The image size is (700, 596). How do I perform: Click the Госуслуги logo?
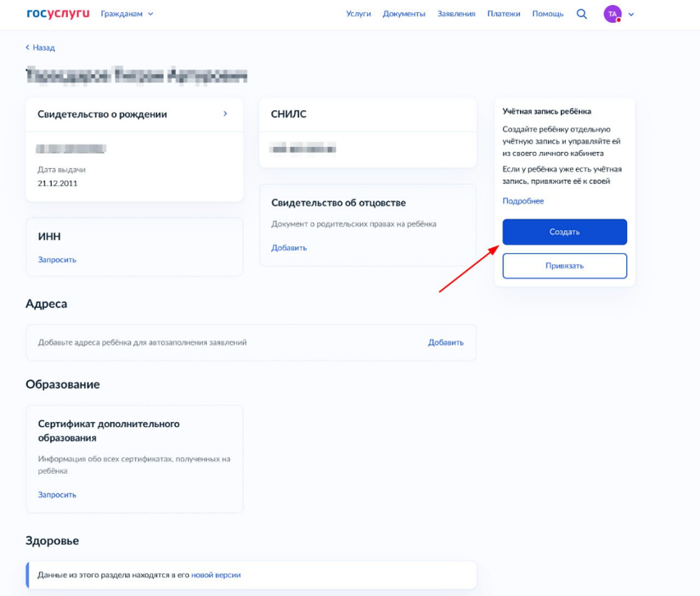(58, 14)
